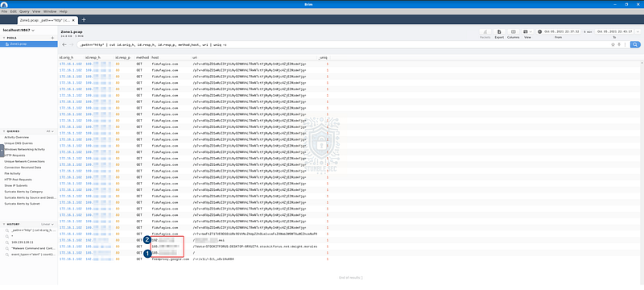The image size is (644, 290).
Task: Run the Unique DNS Queries query
Action: click(18, 143)
